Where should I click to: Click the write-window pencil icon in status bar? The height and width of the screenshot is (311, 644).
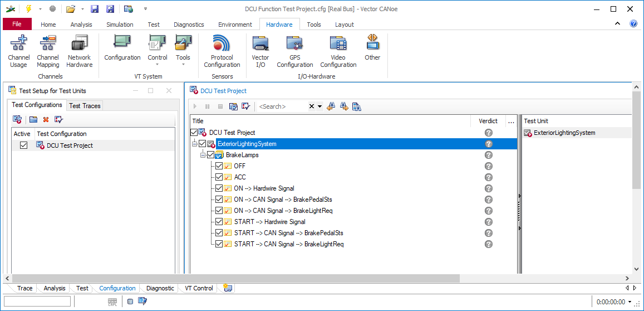[x=142, y=302]
